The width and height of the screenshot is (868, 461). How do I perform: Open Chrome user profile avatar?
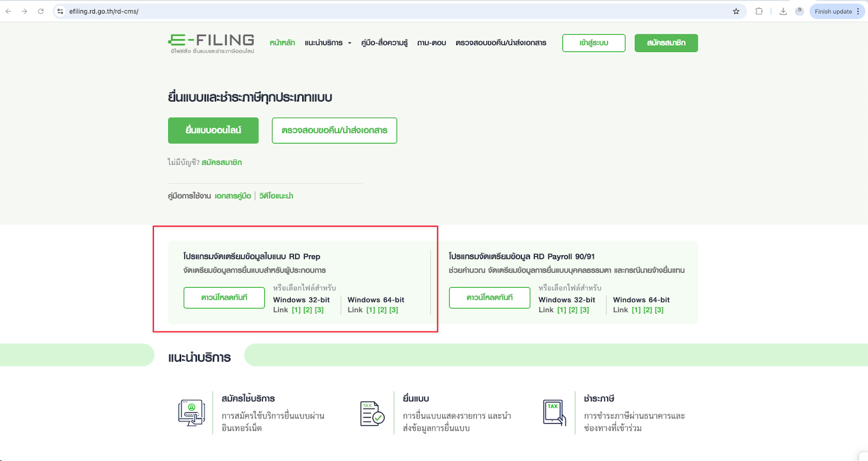click(799, 11)
